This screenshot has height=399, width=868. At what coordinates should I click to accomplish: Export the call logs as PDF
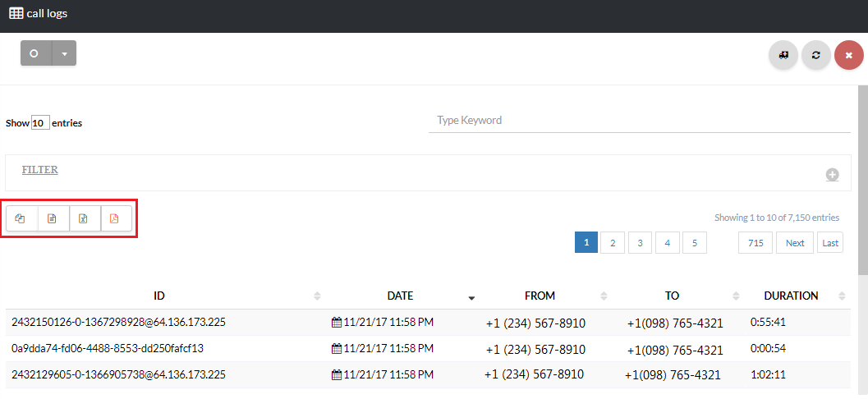pyautogui.click(x=115, y=218)
